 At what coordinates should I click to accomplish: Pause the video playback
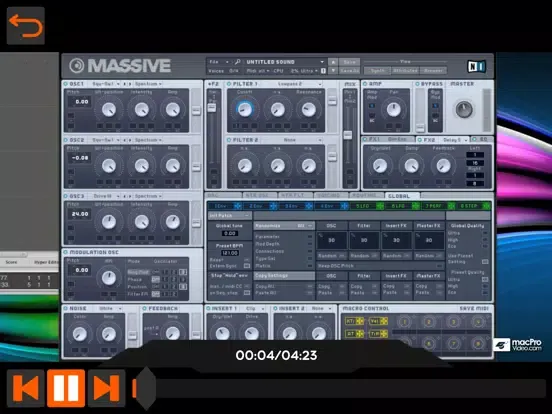click(x=66, y=388)
